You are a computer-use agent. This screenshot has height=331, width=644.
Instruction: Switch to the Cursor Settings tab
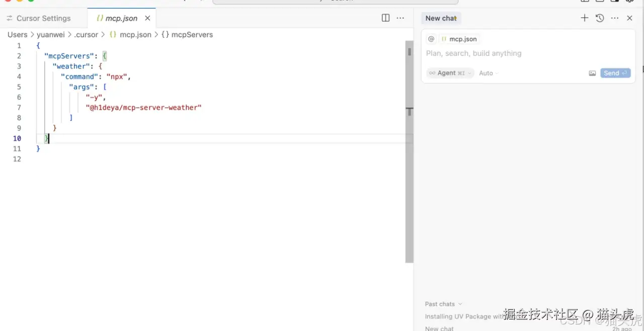coord(39,18)
